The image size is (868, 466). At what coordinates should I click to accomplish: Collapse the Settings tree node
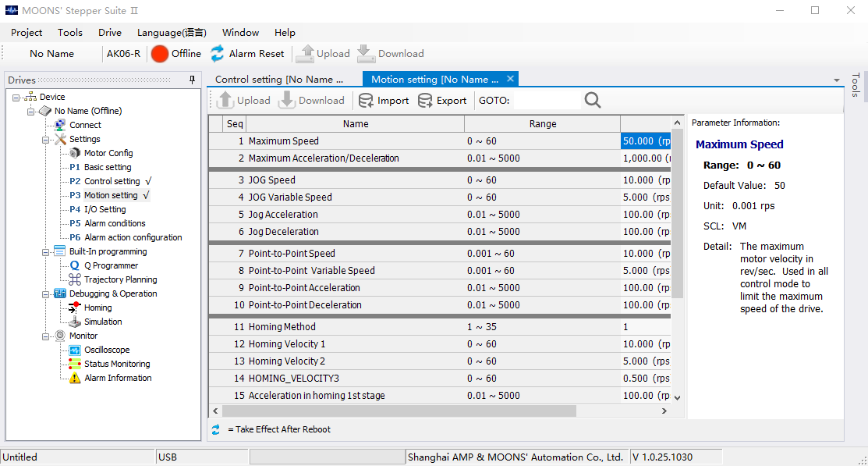(x=46, y=139)
